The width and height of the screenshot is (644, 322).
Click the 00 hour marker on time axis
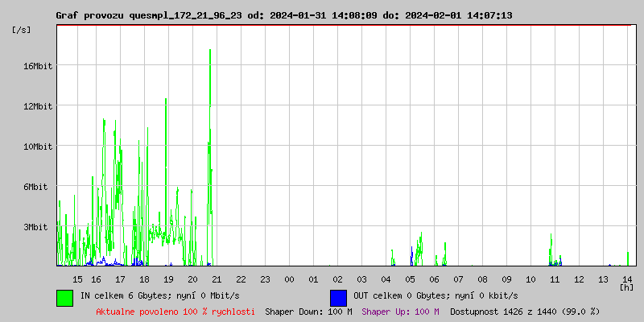coord(289,279)
